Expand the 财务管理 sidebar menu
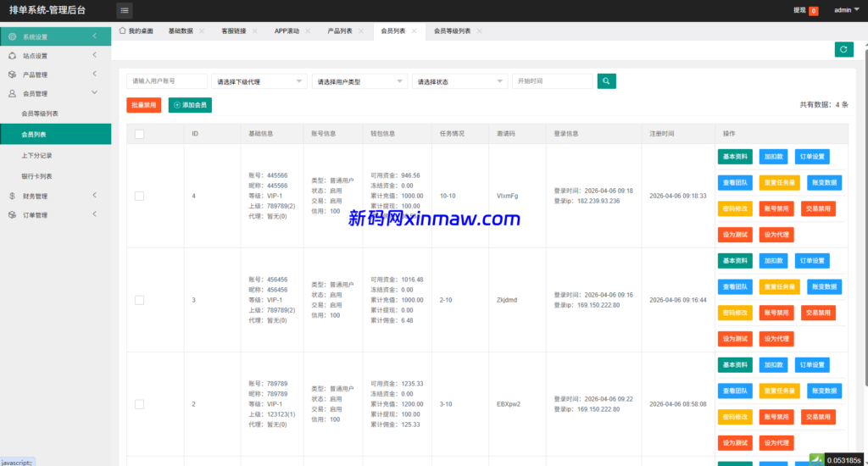 click(x=55, y=196)
